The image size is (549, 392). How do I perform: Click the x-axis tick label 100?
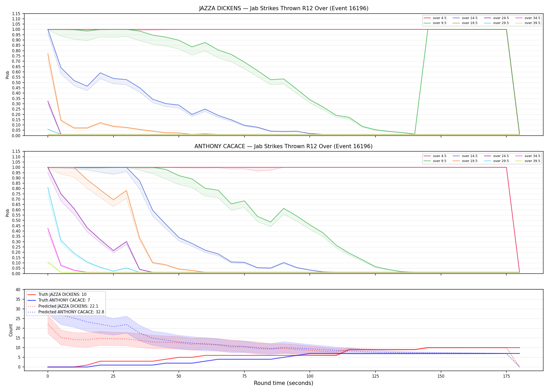[310, 376]
